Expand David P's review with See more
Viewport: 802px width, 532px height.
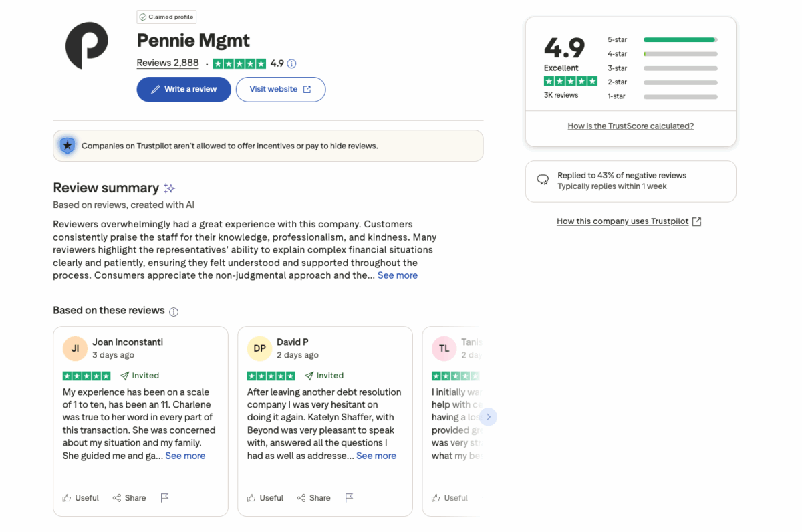[376, 456]
